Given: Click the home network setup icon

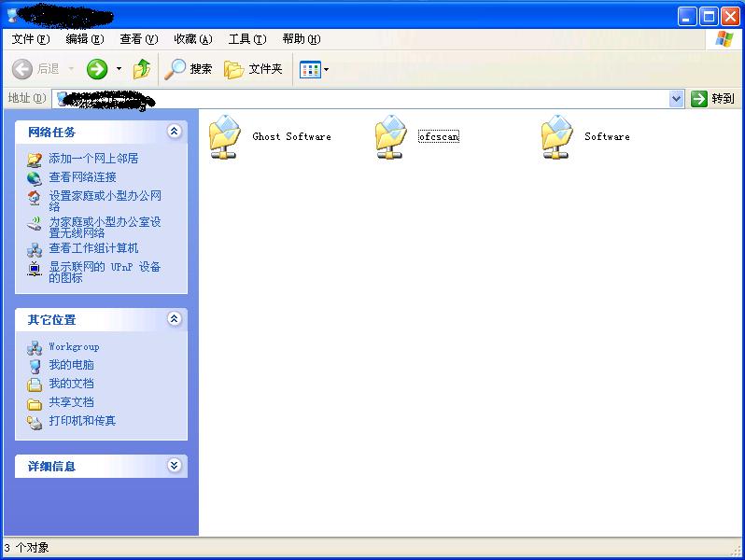Looking at the screenshot, I should pyautogui.click(x=35, y=197).
